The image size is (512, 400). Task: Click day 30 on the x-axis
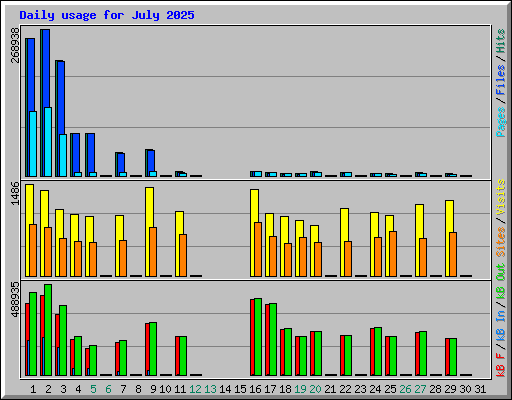[465, 389]
